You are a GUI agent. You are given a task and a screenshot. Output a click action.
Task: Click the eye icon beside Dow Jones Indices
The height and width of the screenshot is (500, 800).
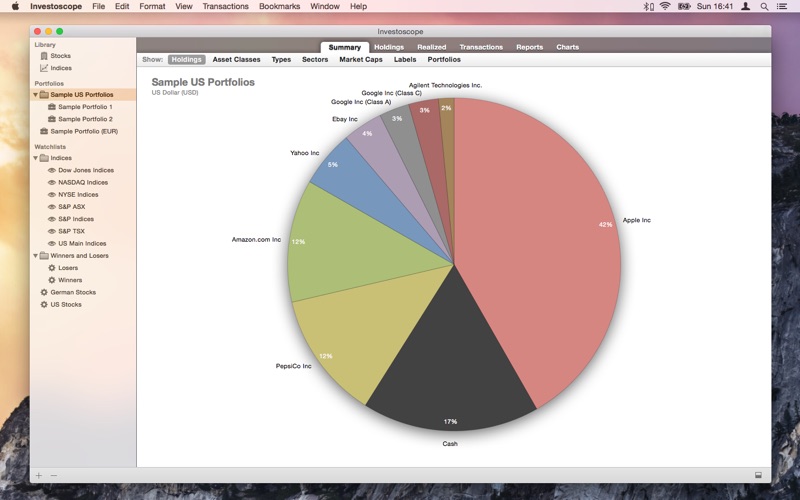pyautogui.click(x=52, y=170)
